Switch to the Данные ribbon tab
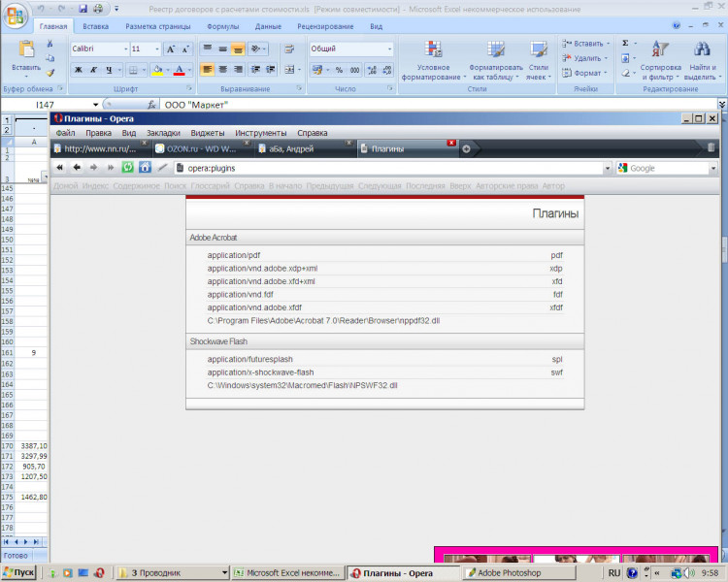Image resolution: width=728 pixels, height=582 pixels. pyautogui.click(x=268, y=26)
